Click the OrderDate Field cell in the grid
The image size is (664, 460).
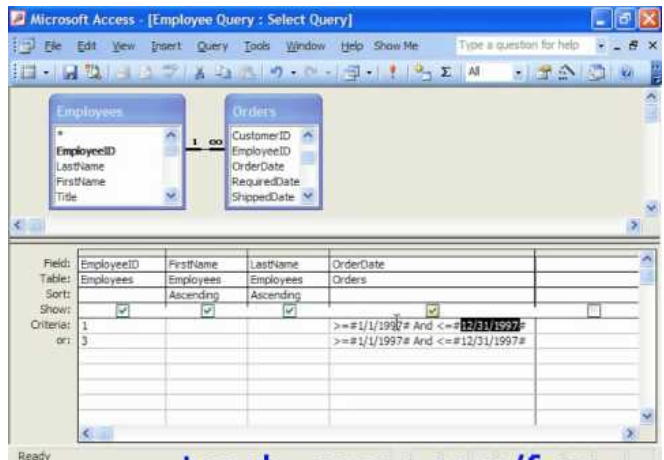pos(432,264)
